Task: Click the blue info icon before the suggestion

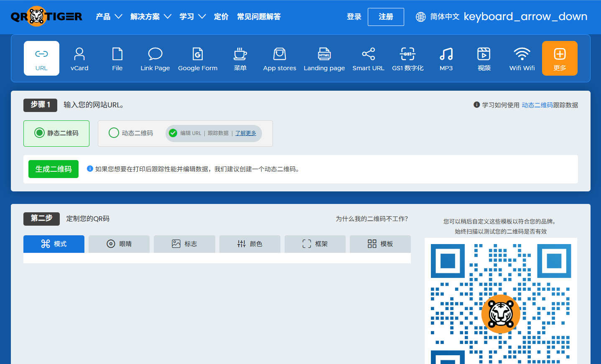Action: [90, 169]
